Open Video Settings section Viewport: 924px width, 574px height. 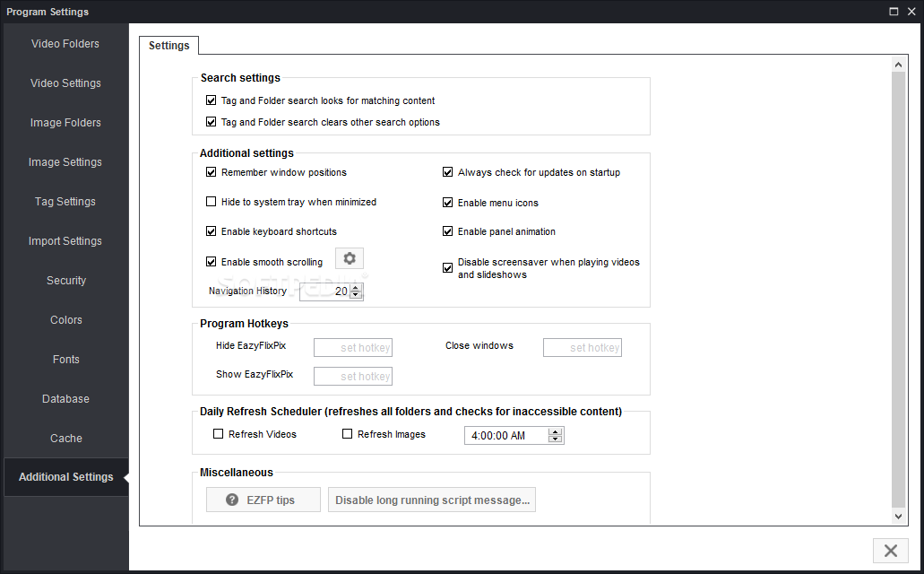coord(65,83)
